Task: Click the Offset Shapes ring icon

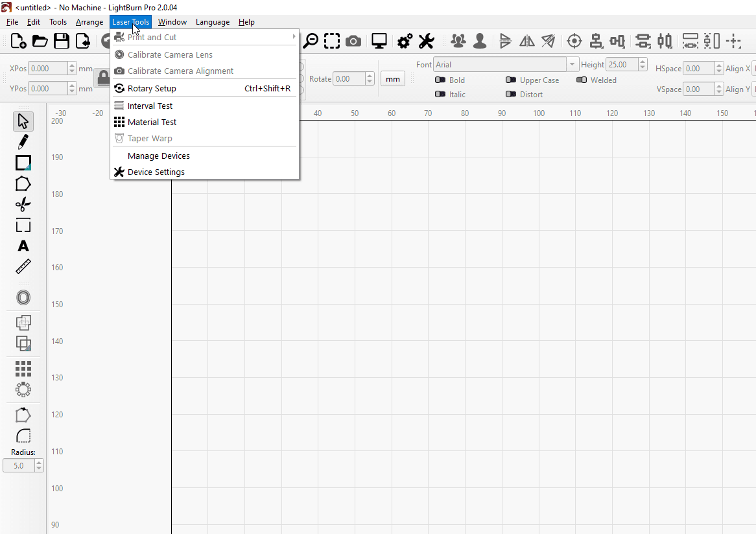Action: (23, 298)
